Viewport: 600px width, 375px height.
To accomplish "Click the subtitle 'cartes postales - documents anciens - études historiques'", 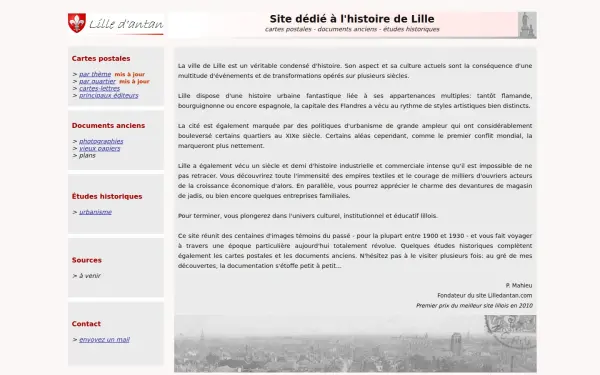I will point(352,29).
